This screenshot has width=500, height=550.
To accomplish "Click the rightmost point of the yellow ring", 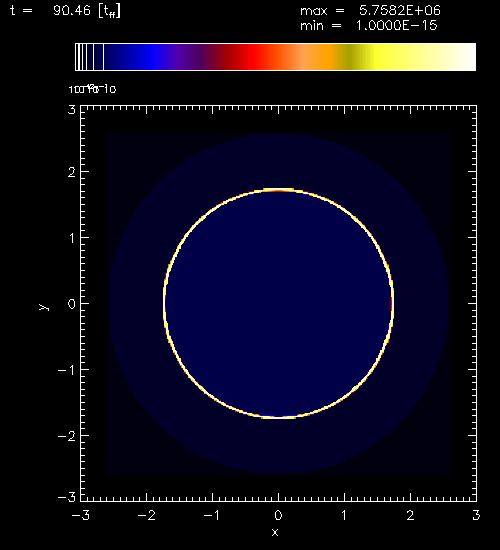I will point(392,303).
